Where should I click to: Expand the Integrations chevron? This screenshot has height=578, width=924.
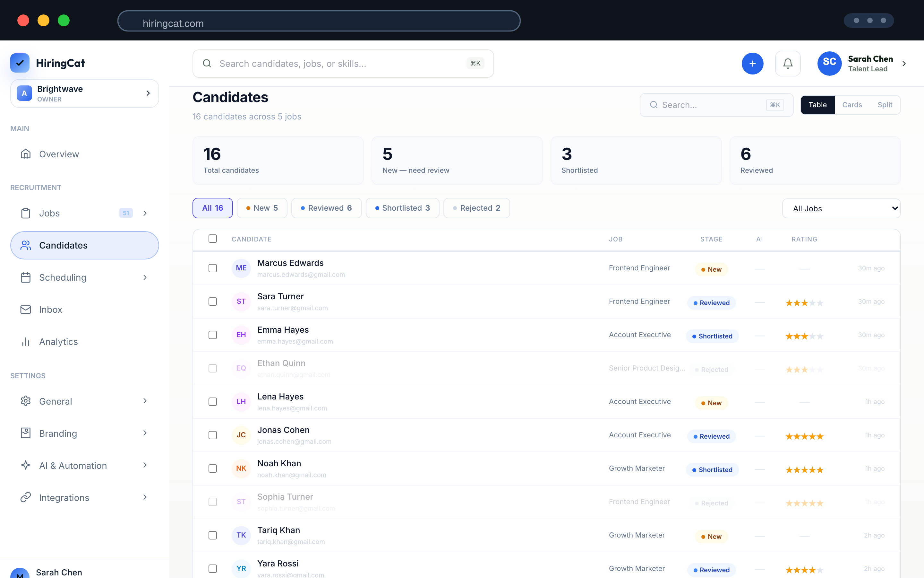[x=145, y=497]
